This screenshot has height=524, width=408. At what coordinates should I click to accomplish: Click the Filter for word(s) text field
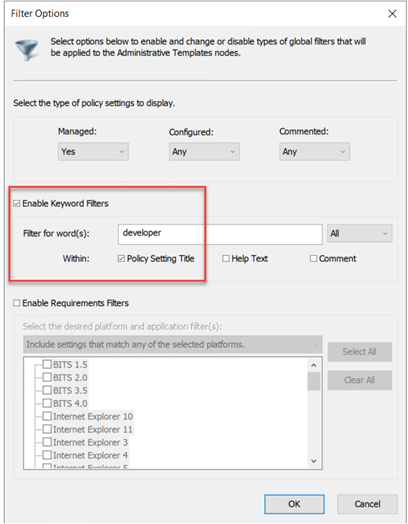220,234
